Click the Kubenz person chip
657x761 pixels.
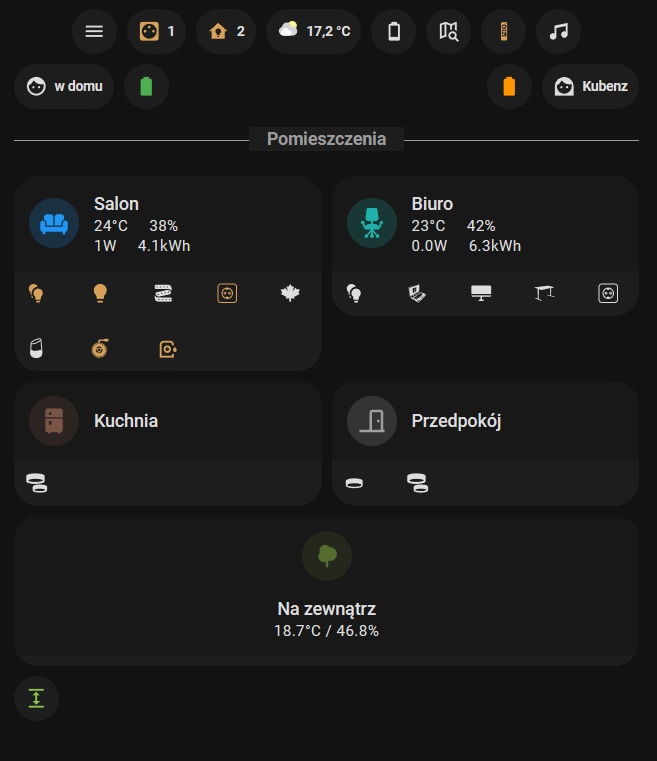click(x=590, y=86)
